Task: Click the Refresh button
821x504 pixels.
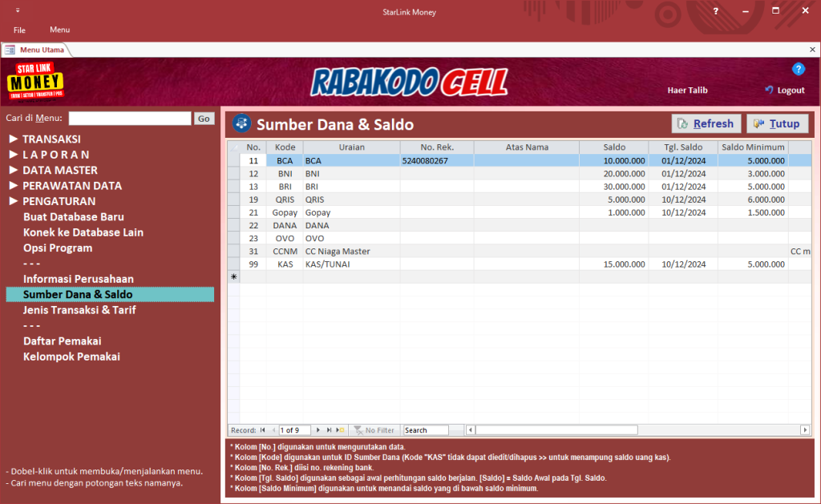Action: [x=706, y=123]
